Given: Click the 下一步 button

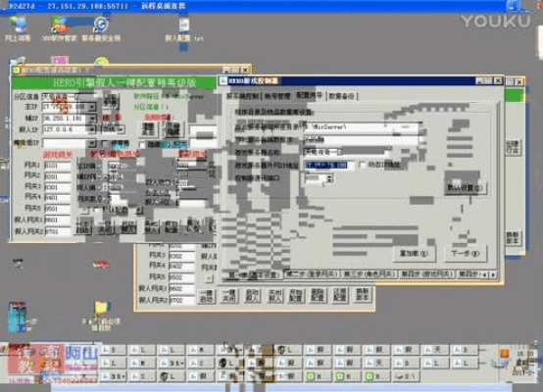Looking at the screenshot, I should click(466, 254).
